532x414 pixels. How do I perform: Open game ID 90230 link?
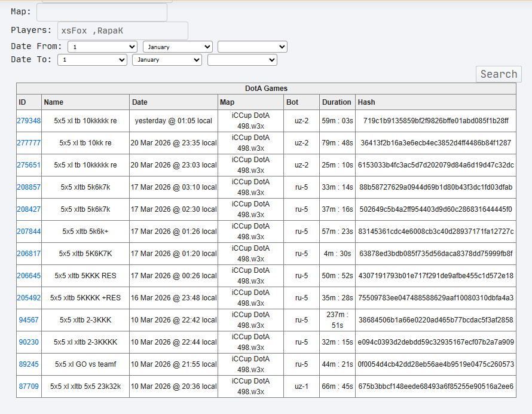(29, 342)
